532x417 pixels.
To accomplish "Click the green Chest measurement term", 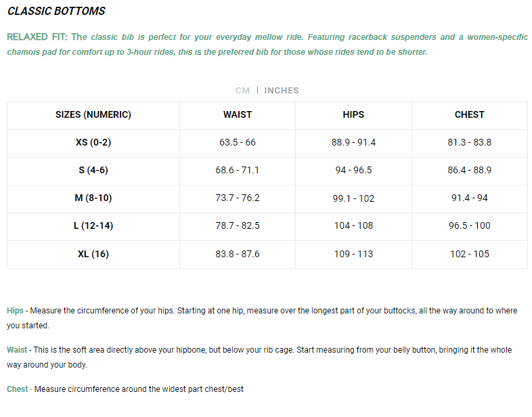I will click(18, 389).
